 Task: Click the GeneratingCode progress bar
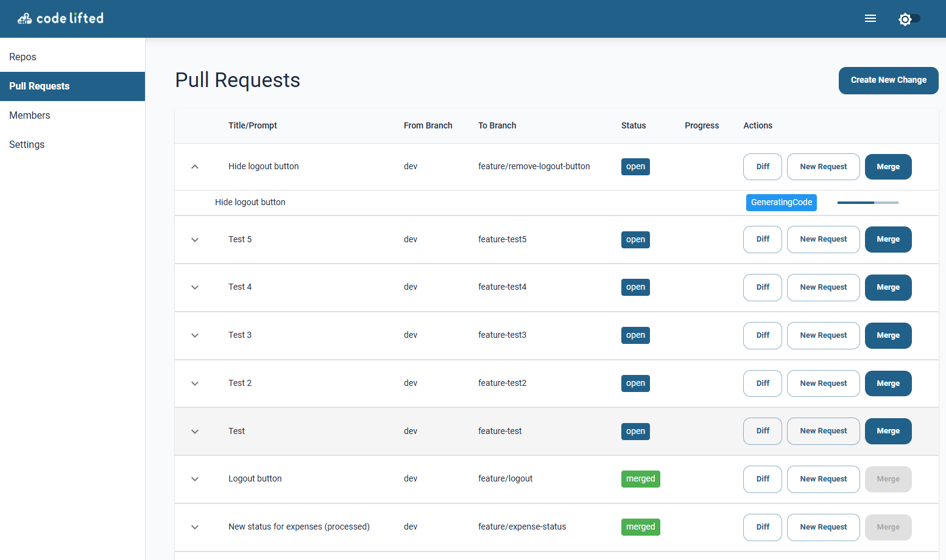[867, 203]
